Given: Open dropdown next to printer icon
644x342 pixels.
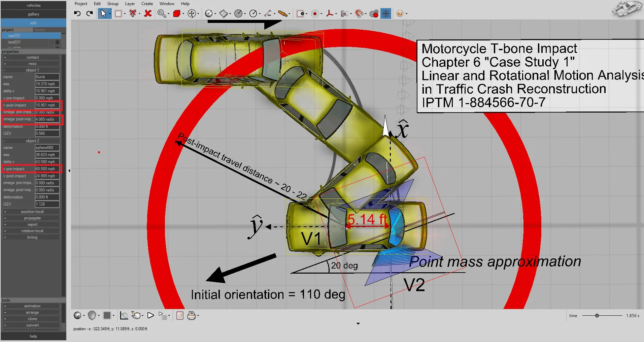Looking at the screenshot, I should coord(198,316).
